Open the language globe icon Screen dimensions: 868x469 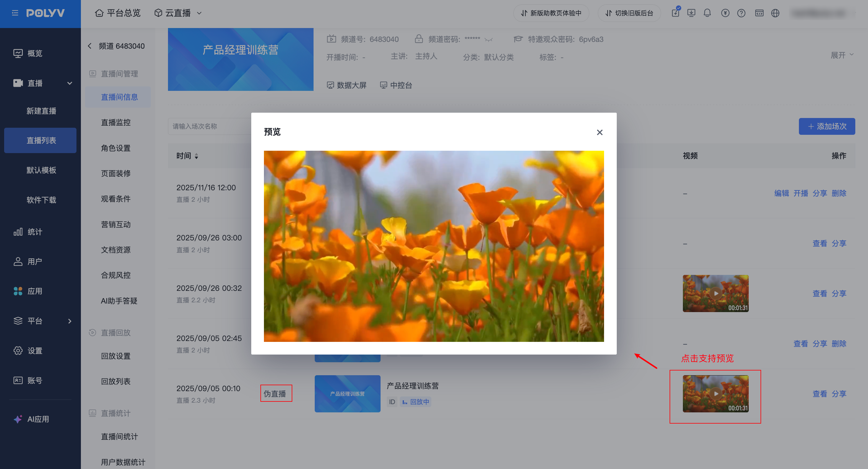pos(775,13)
